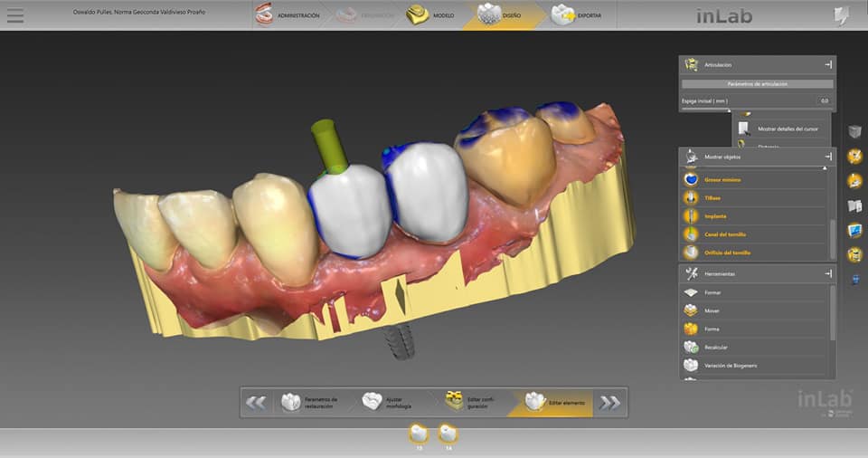Click the gold articulation sidebar icon

pyautogui.click(x=855, y=254)
